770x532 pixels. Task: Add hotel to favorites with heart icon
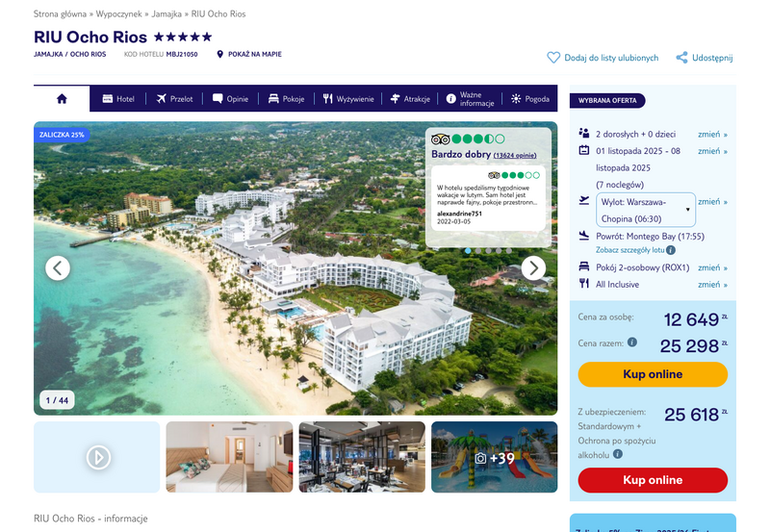point(553,58)
